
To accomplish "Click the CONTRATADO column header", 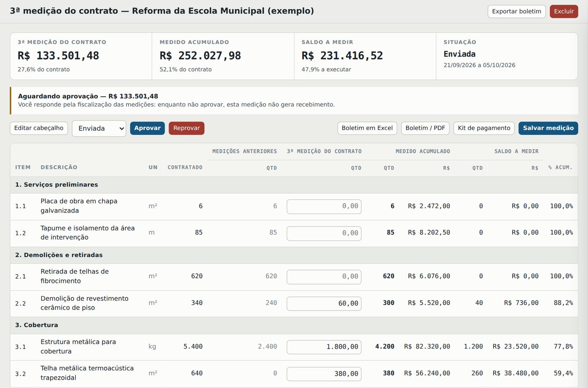I will (x=185, y=167).
